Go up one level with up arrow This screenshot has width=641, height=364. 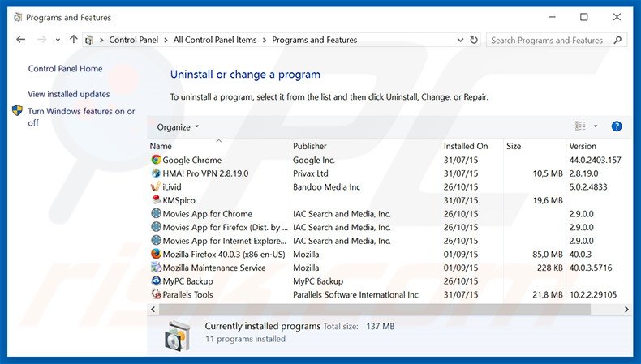point(74,40)
